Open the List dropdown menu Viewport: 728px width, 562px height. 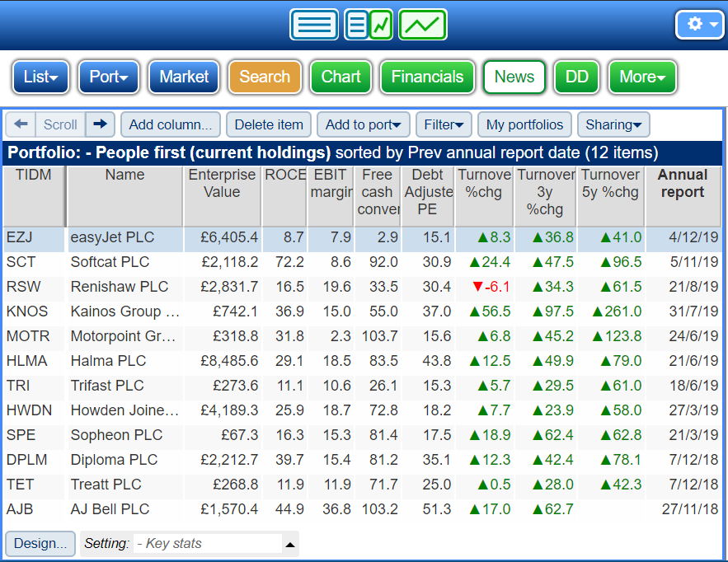click(40, 77)
